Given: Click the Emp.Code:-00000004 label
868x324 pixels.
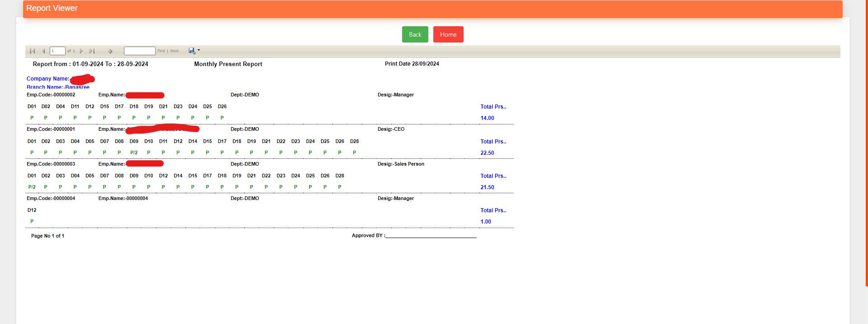Looking at the screenshot, I should (x=51, y=199).
